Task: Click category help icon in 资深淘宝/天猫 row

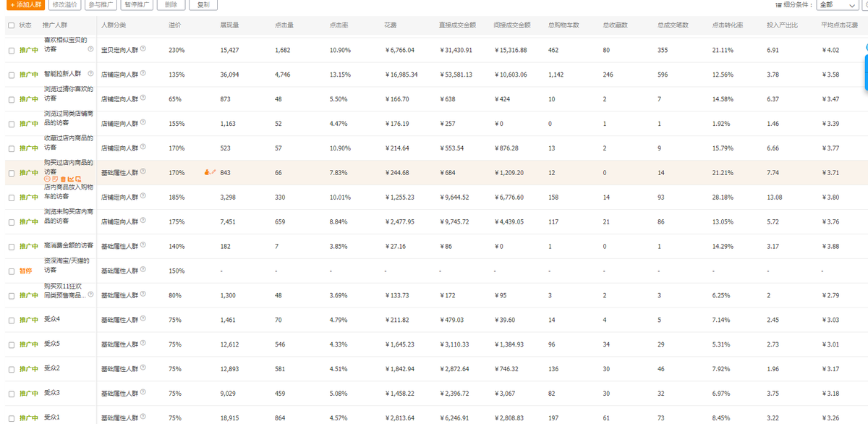Action: [x=142, y=270]
